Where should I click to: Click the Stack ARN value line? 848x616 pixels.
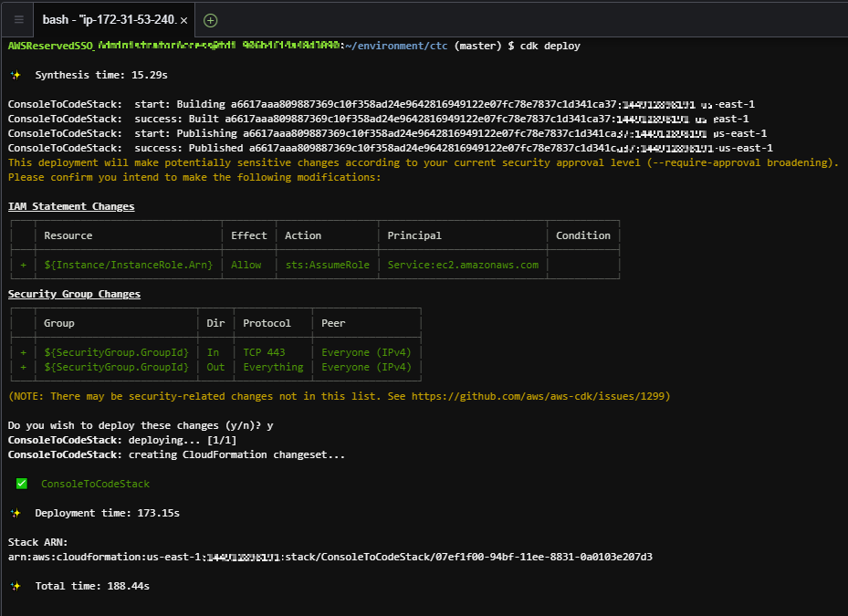pyautogui.click(x=329, y=557)
